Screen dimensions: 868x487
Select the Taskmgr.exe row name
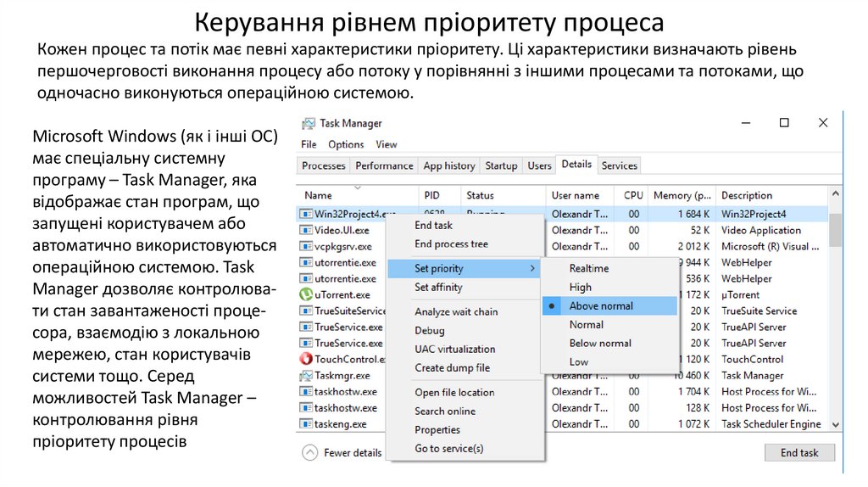tap(342, 375)
